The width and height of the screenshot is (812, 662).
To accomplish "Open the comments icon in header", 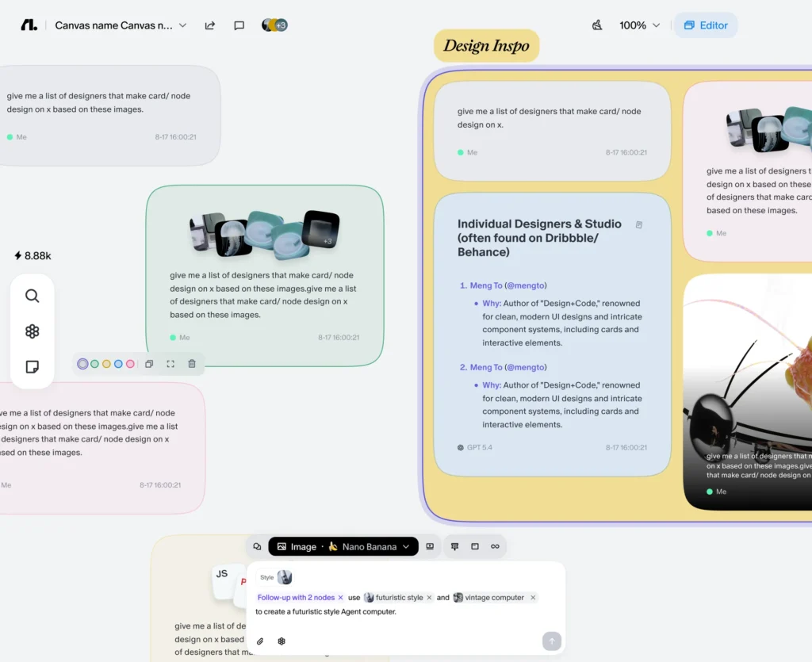I will (239, 25).
